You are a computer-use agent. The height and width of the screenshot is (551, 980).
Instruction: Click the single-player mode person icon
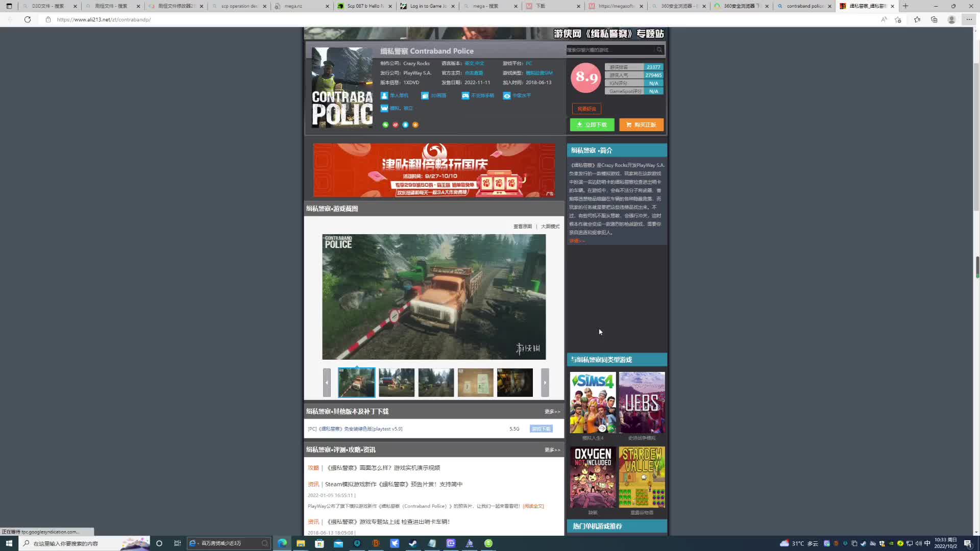click(x=384, y=95)
